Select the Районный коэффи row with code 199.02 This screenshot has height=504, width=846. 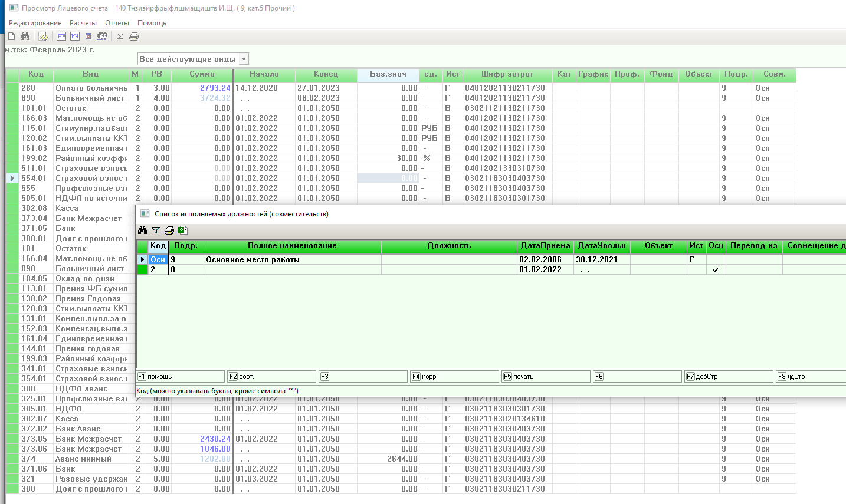(x=401, y=159)
